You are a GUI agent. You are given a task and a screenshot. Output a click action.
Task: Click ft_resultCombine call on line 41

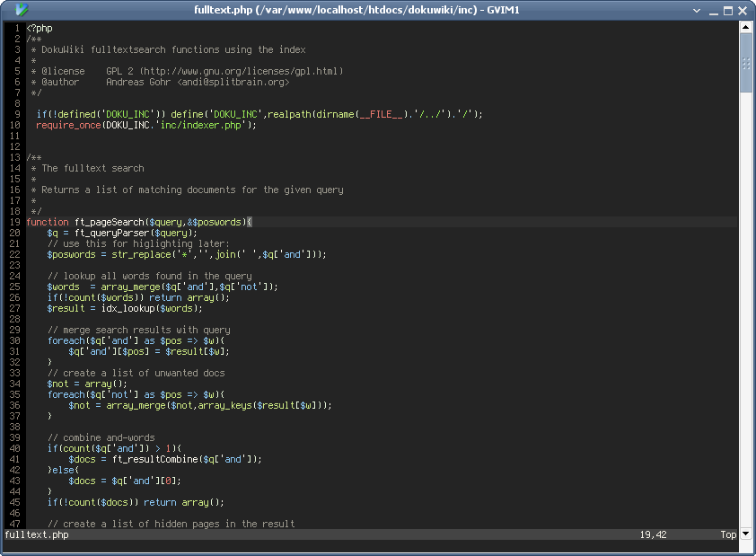pos(154,459)
